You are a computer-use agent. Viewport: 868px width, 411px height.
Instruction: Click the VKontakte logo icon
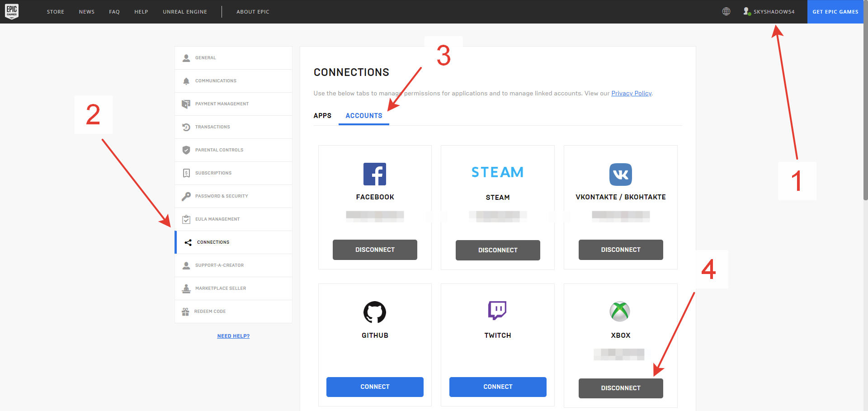[x=620, y=175]
